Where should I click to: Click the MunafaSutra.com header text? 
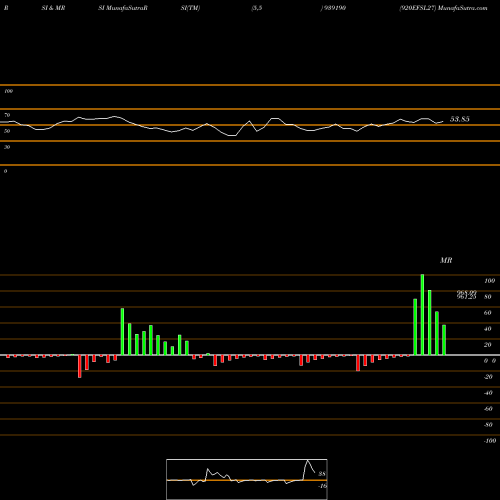pyautogui.click(x=463, y=8)
